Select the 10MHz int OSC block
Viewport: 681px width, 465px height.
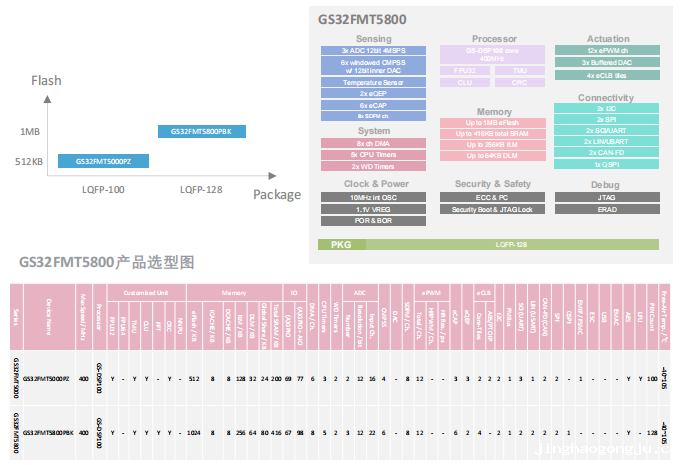tap(373, 197)
